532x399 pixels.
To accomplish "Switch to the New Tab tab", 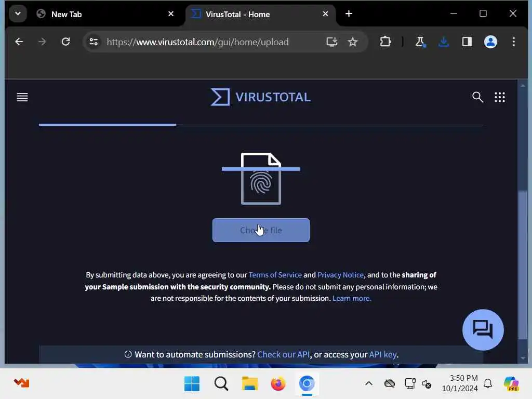I will [105, 14].
